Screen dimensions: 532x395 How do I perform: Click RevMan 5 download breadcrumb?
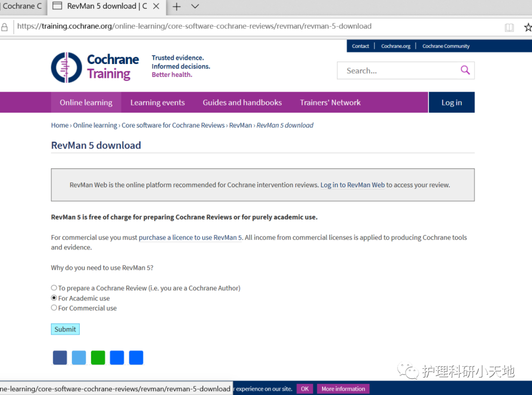285,125
